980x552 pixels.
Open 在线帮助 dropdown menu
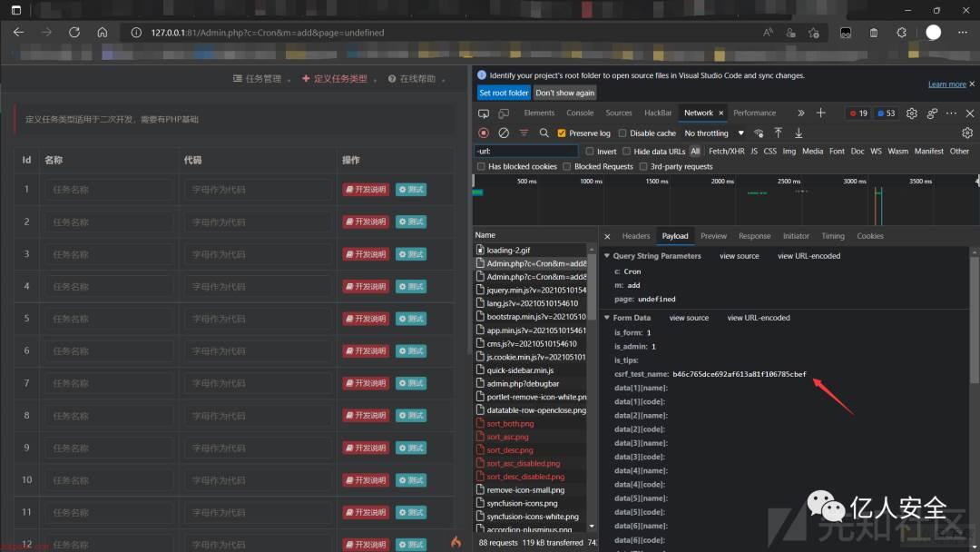(x=416, y=79)
